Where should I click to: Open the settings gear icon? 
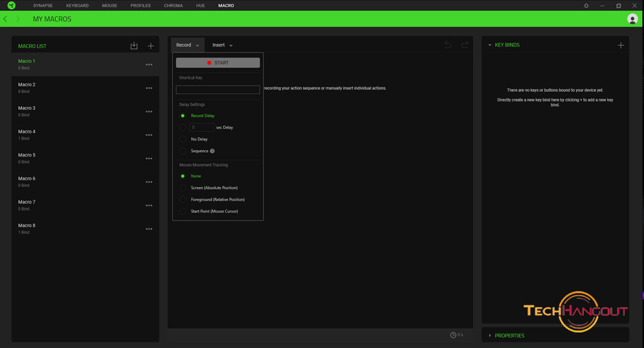coord(586,6)
